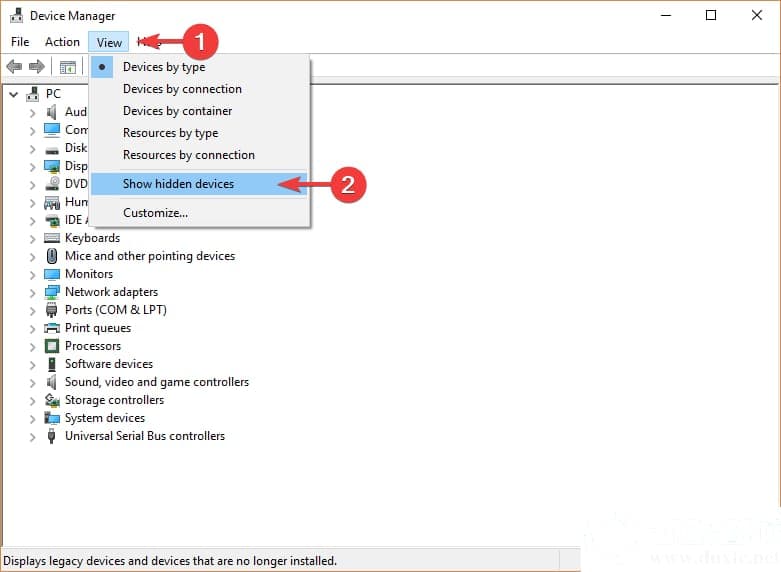The image size is (781, 572).
Task: Click the Display adapters category icon
Action: point(52,166)
